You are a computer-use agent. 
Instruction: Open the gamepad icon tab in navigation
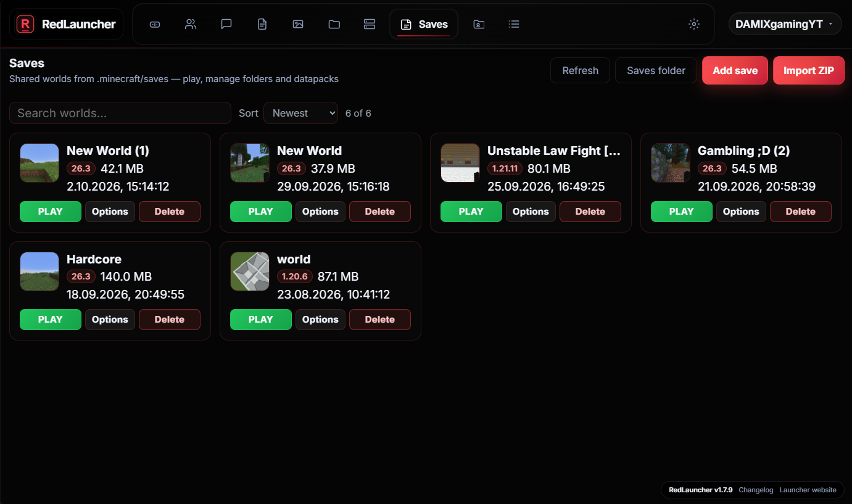pos(155,24)
